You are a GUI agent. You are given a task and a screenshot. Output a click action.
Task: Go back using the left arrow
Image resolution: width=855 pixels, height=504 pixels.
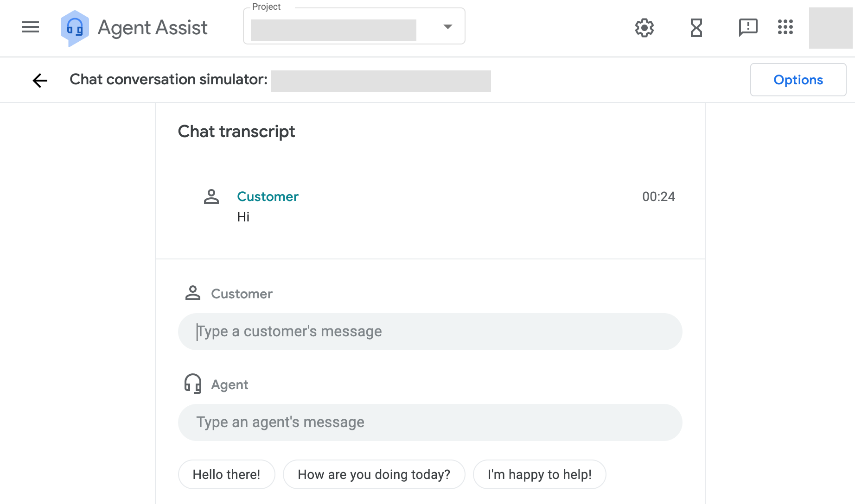(40, 81)
